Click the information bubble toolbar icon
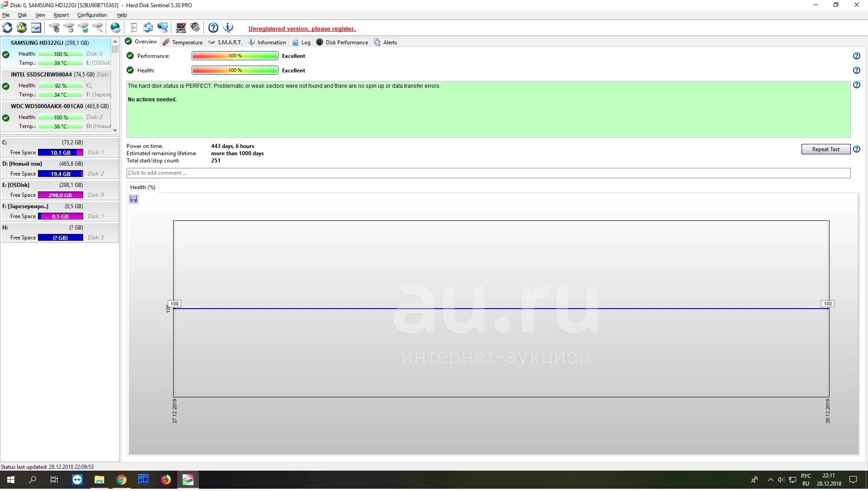This screenshot has width=868, height=491. [228, 28]
